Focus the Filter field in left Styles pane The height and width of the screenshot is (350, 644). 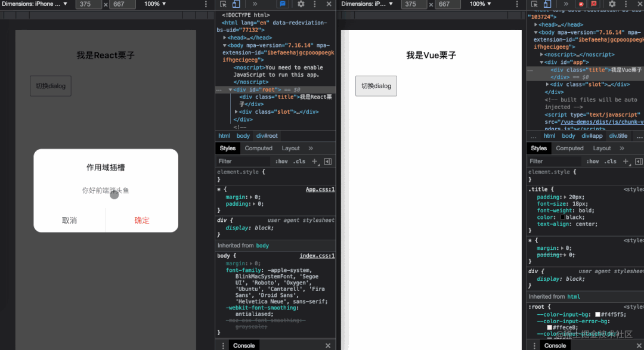click(x=243, y=162)
